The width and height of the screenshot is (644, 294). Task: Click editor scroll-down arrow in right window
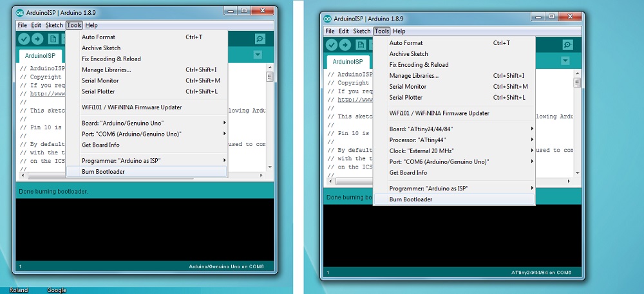tap(577, 172)
